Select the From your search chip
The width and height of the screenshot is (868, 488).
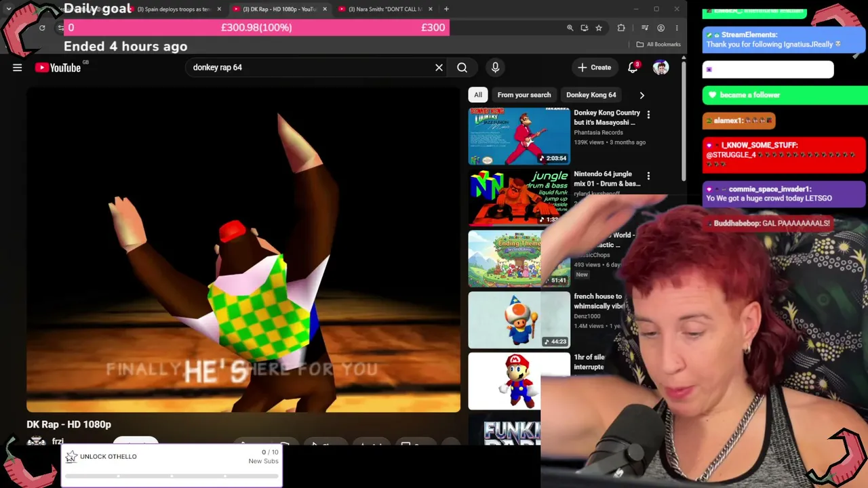tap(524, 95)
